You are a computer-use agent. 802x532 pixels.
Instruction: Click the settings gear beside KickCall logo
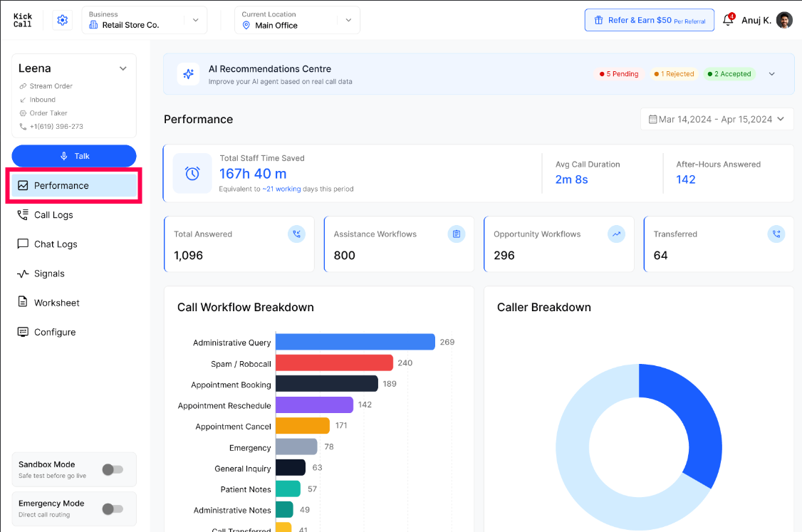(x=63, y=20)
